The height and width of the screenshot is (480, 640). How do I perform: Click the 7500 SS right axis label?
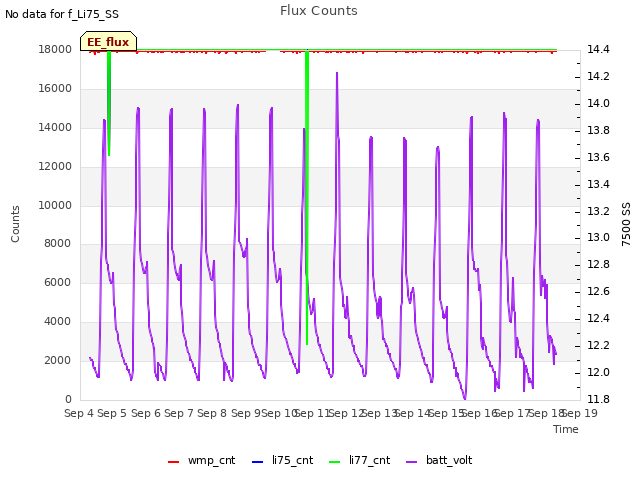tap(626, 224)
